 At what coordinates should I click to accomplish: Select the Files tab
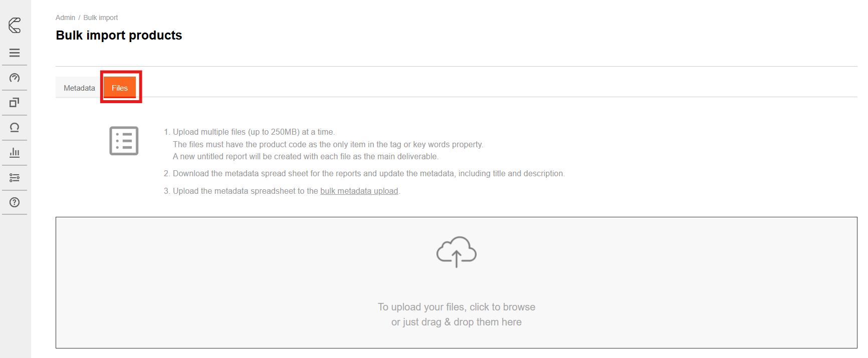(x=120, y=88)
